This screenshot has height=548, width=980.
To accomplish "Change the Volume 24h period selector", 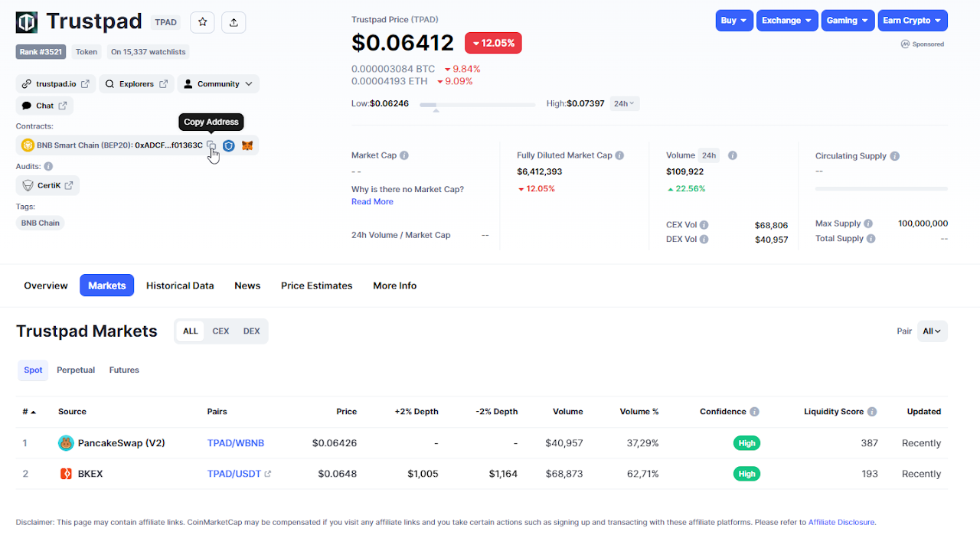I will [x=709, y=155].
